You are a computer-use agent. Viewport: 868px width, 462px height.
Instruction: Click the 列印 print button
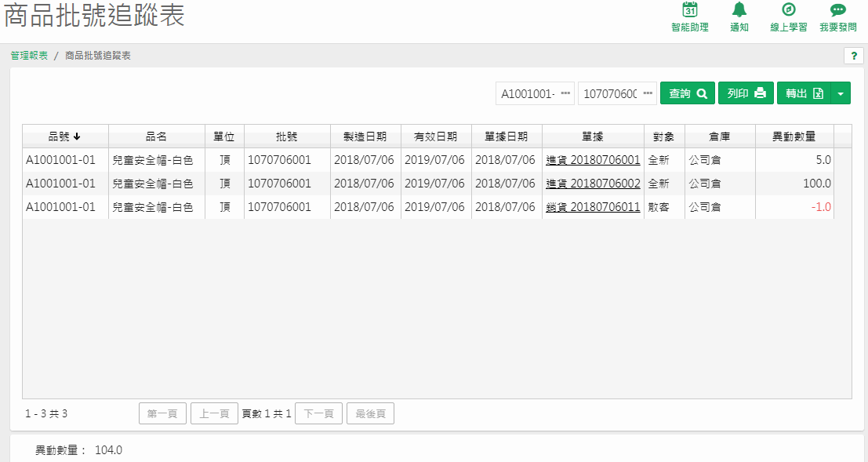point(746,93)
